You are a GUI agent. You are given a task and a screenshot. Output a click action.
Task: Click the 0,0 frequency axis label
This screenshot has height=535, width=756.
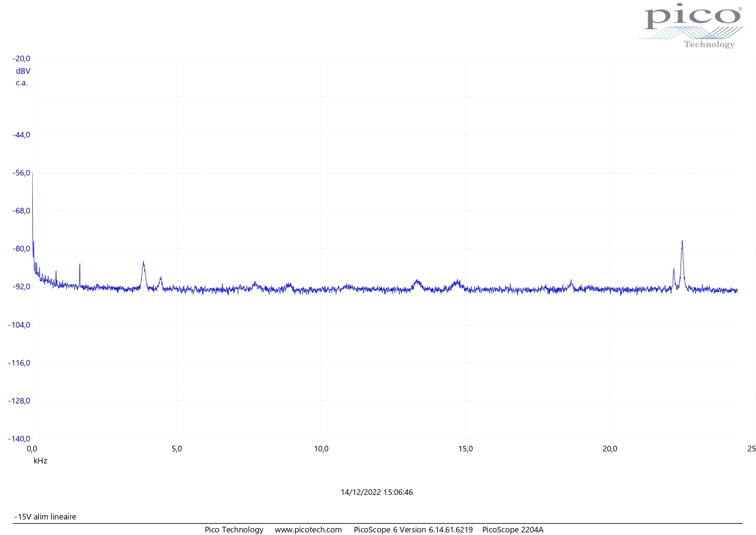coord(32,449)
